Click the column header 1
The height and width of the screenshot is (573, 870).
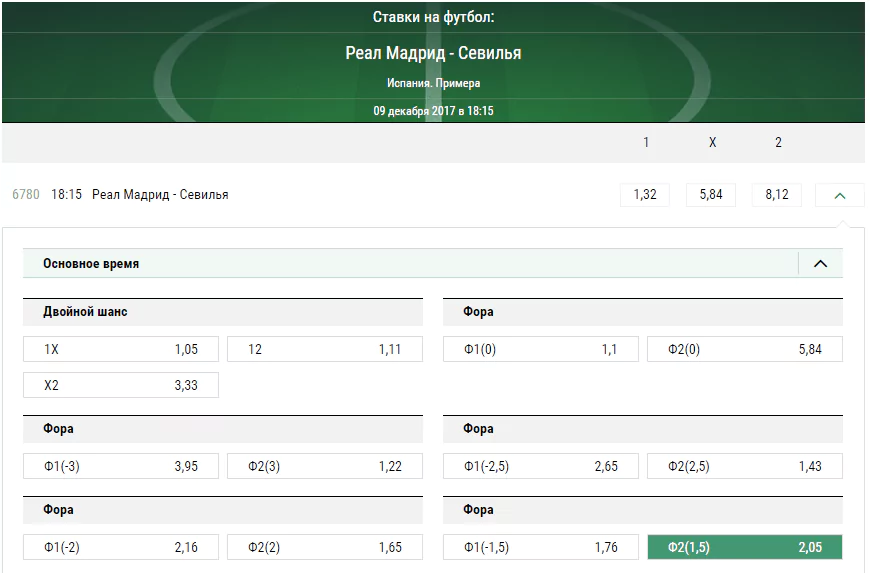point(646,143)
